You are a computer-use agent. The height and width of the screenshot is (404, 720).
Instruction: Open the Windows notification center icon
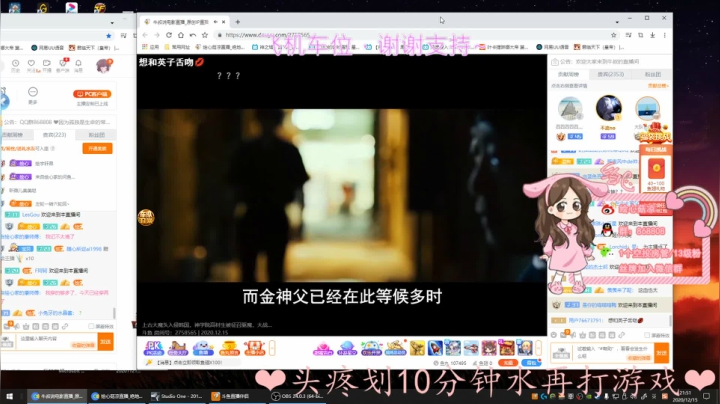pos(706,396)
